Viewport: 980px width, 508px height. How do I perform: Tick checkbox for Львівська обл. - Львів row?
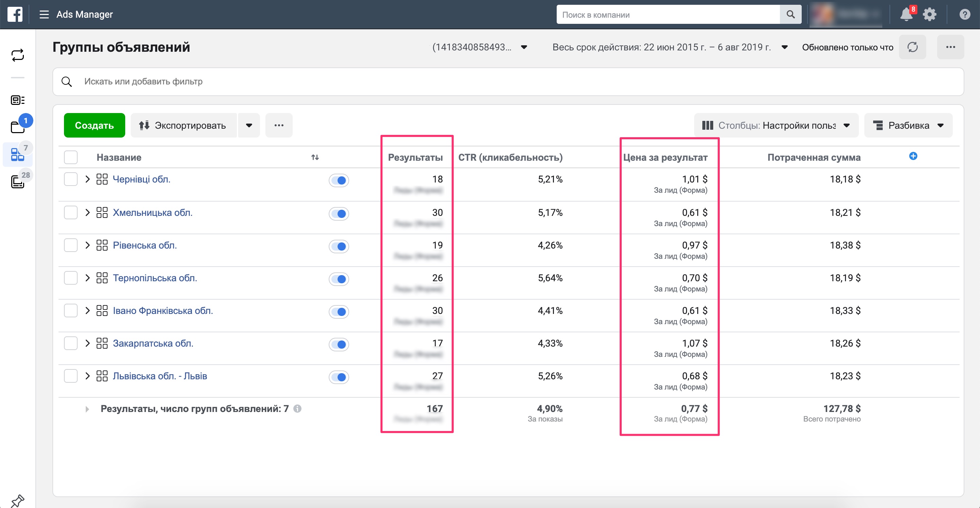[x=71, y=376]
